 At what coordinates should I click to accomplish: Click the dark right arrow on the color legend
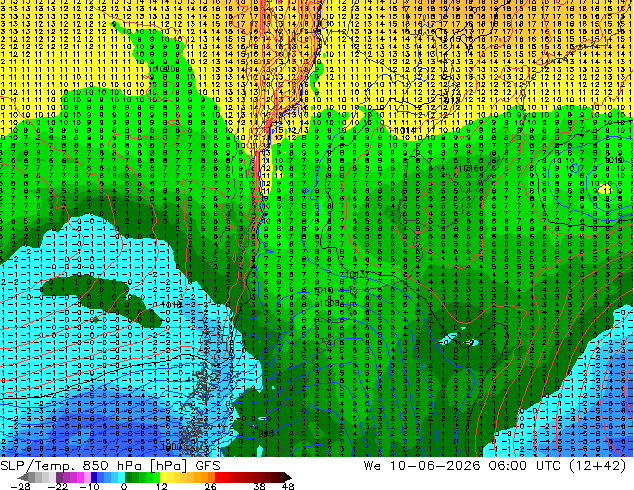(x=288, y=477)
